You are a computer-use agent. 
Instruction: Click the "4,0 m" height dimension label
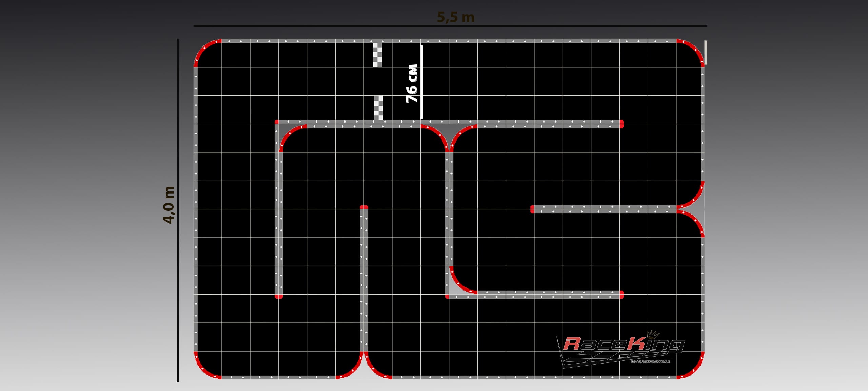click(x=169, y=205)
